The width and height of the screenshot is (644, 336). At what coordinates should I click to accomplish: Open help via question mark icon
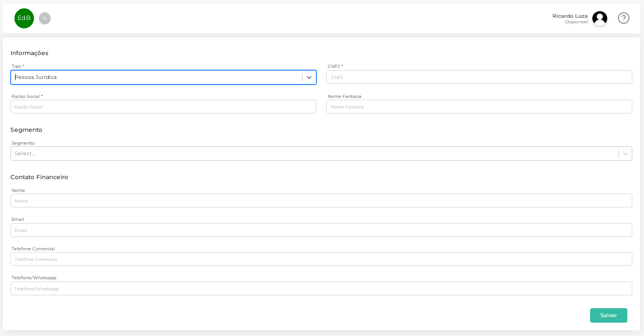(623, 18)
